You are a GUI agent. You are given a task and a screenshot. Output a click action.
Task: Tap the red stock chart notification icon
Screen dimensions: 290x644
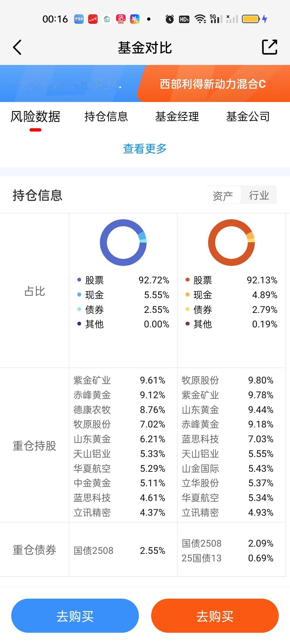tap(93, 19)
